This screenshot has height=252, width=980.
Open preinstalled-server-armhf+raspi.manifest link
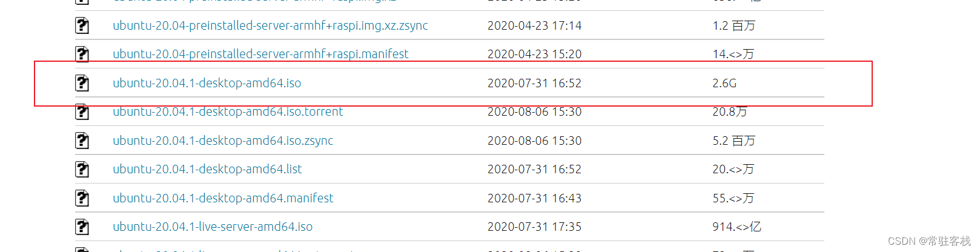[260, 54]
